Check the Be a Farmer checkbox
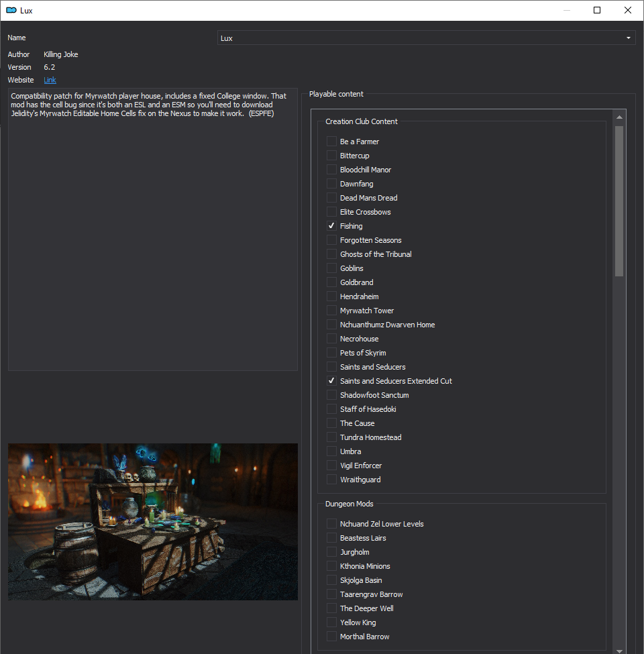This screenshot has width=644, height=654. 331,142
